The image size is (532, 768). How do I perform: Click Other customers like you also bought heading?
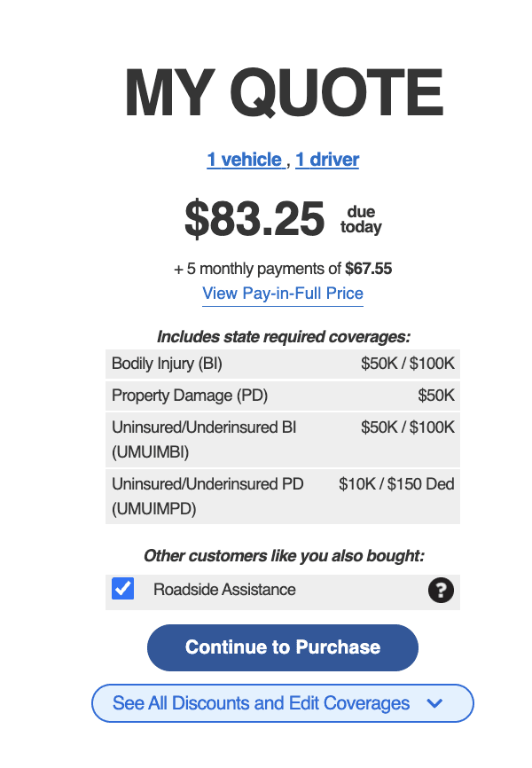[x=284, y=556]
